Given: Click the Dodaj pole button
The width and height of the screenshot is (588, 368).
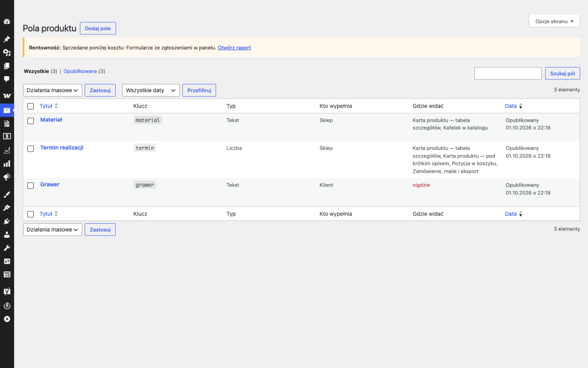Looking at the screenshot, I should (x=98, y=28).
